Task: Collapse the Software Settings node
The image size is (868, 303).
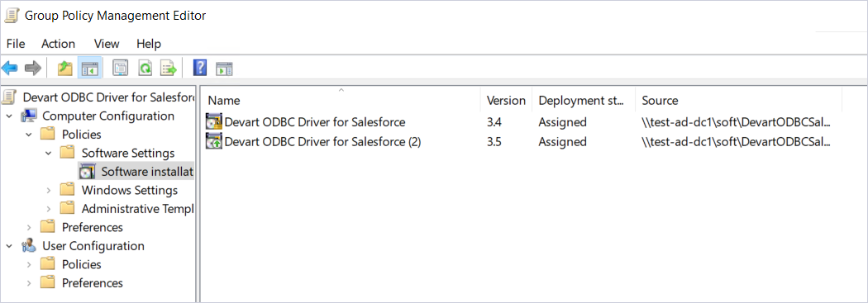Action: [49, 154]
